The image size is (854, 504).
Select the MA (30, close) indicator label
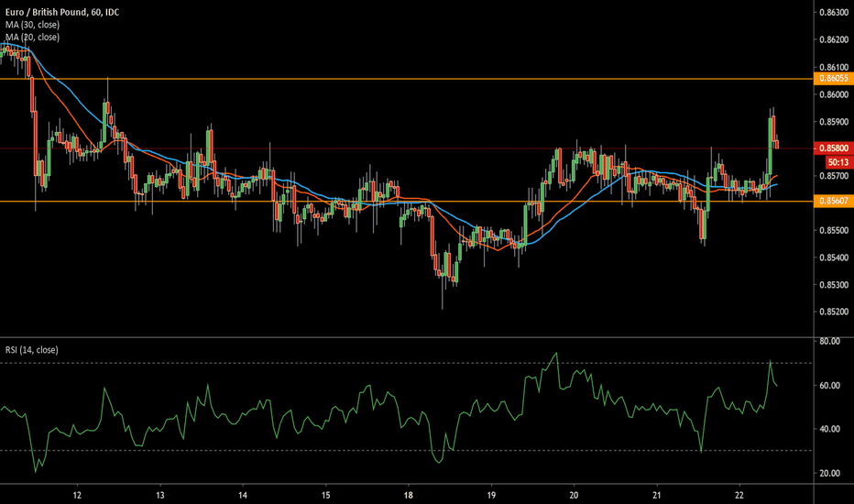coord(31,23)
